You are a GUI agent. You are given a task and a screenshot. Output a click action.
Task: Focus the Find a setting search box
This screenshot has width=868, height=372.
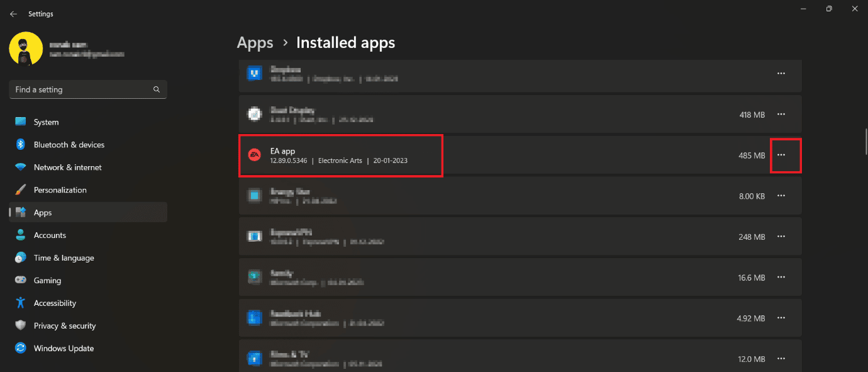(88, 89)
